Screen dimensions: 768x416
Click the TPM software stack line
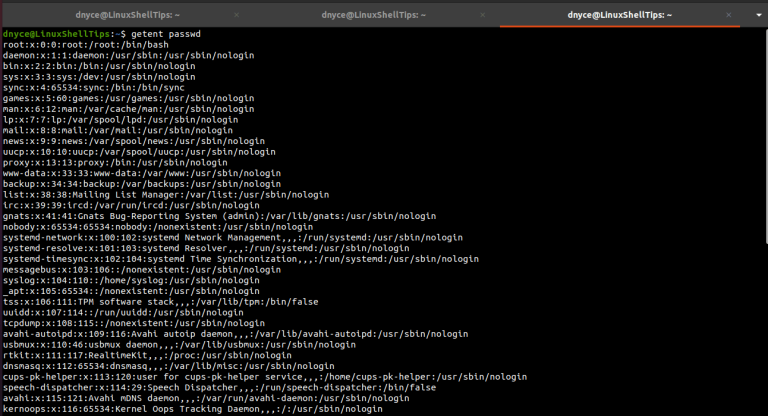[150, 301]
